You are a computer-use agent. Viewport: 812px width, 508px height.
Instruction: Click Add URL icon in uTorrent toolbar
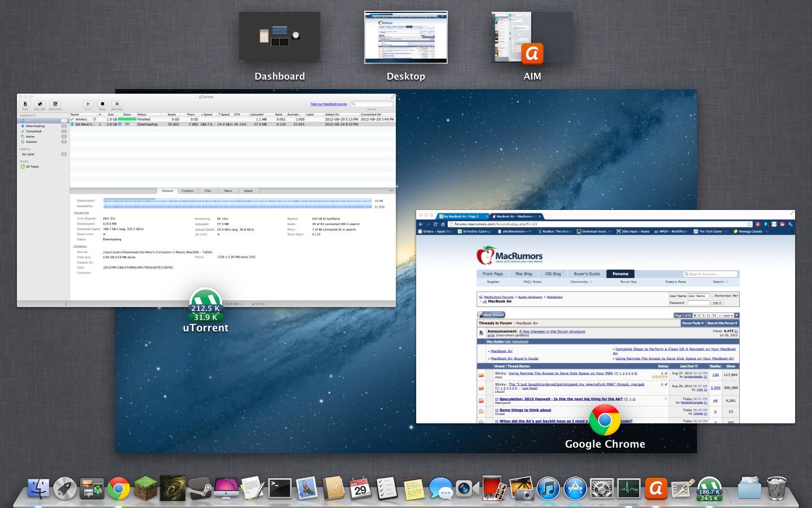(40, 104)
